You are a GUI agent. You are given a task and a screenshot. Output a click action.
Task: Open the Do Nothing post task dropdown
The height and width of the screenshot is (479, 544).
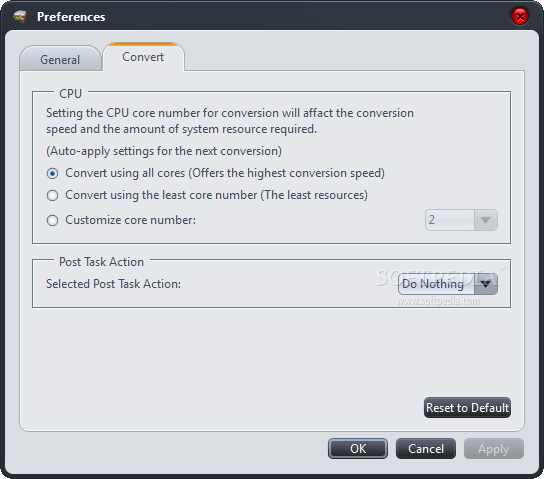click(448, 284)
